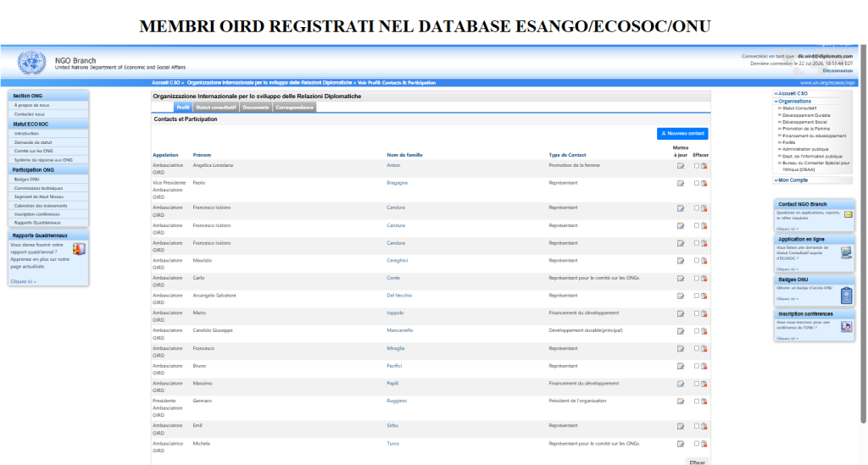Click update icon for Bregagna row
This screenshot has width=868, height=465.
(x=681, y=184)
